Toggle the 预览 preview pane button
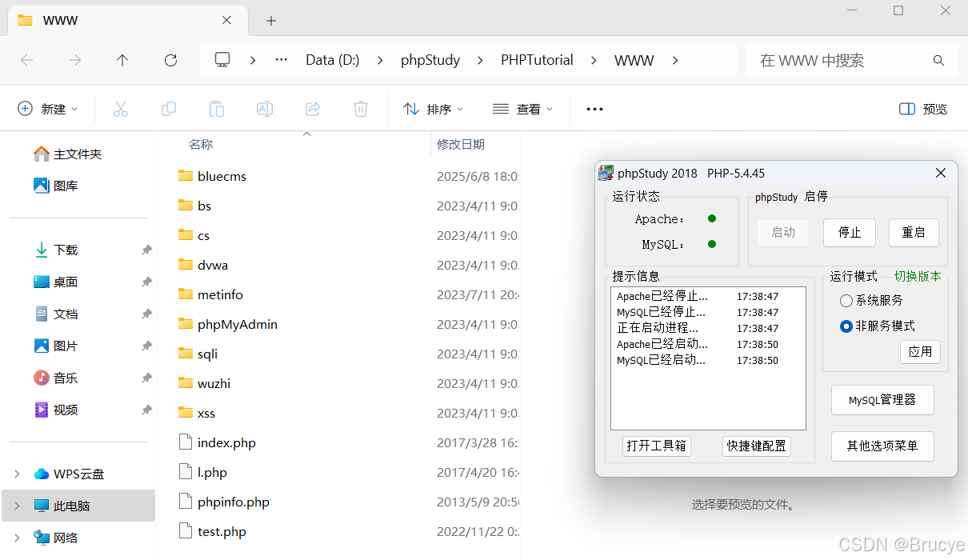Image resolution: width=968 pixels, height=560 pixels. [923, 109]
